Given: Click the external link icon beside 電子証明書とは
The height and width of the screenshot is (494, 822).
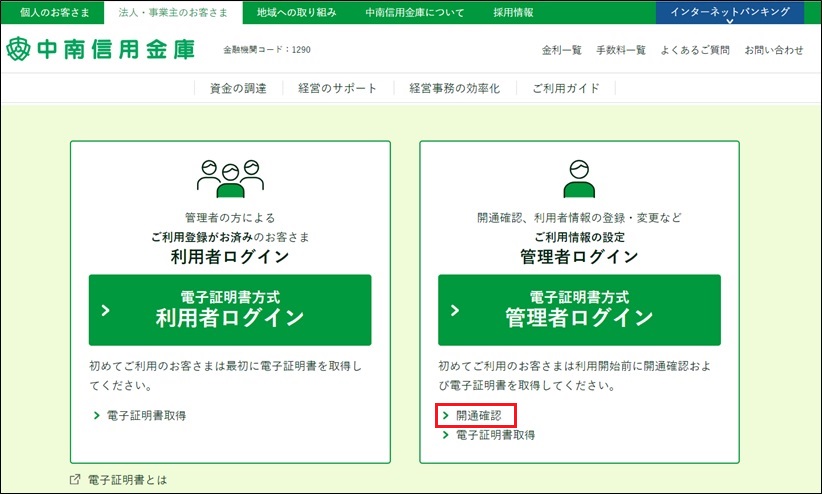Looking at the screenshot, I should (x=75, y=480).
